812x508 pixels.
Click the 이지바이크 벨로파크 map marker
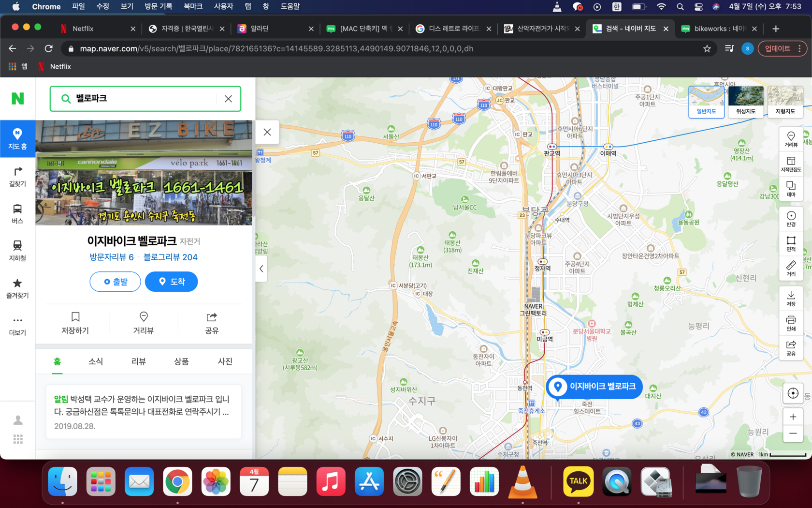pyautogui.click(x=594, y=387)
